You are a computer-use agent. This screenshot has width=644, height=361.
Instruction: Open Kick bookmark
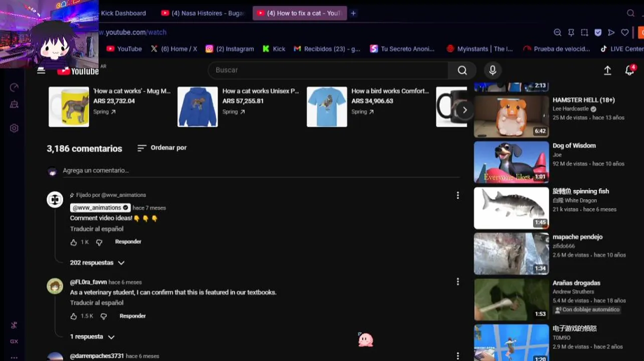(x=273, y=49)
